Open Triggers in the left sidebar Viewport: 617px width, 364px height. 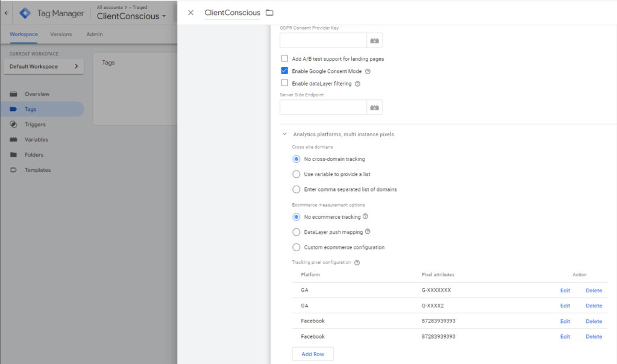tap(35, 124)
